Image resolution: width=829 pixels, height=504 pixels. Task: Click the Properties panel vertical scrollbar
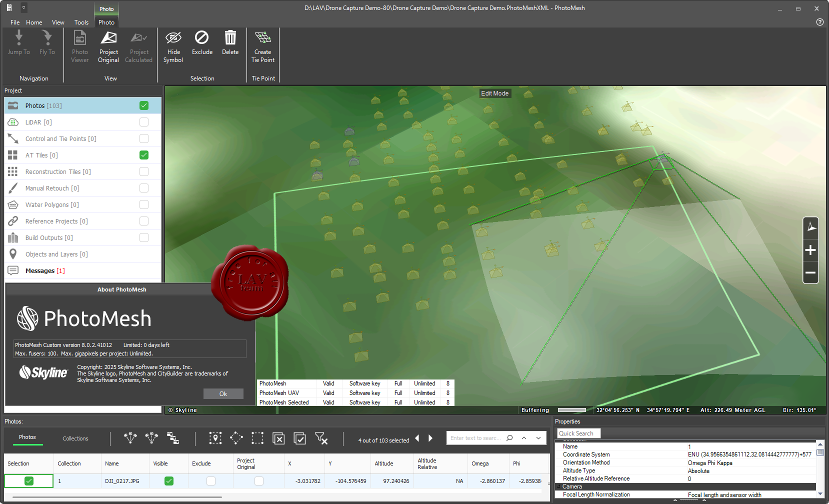pyautogui.click(x=820, y=469)
